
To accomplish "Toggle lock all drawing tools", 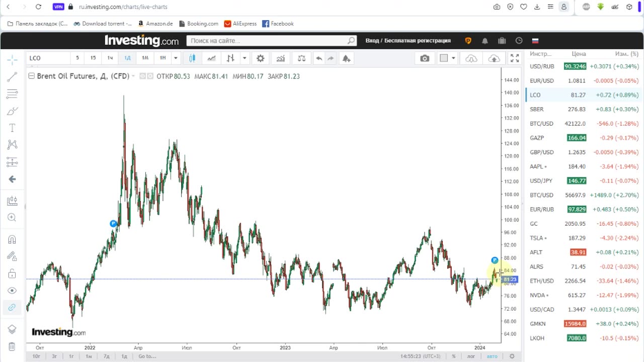I will pyautogui.click(x=13, y=274).
